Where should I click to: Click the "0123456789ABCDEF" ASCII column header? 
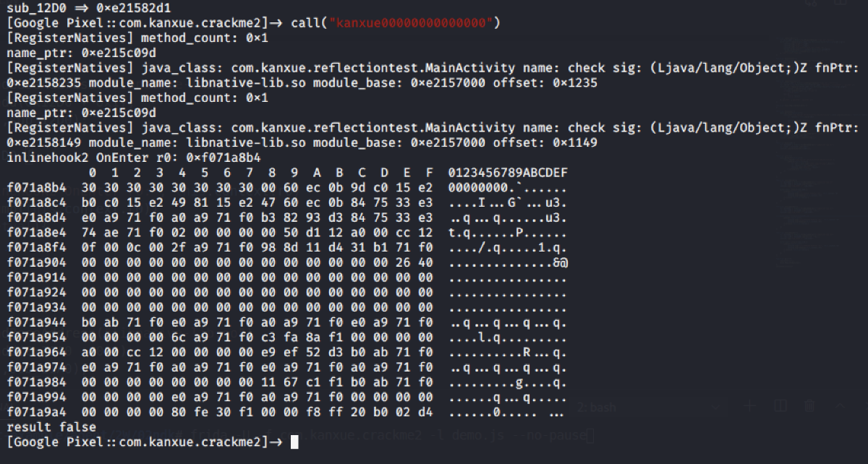click(x=508, y=173)
